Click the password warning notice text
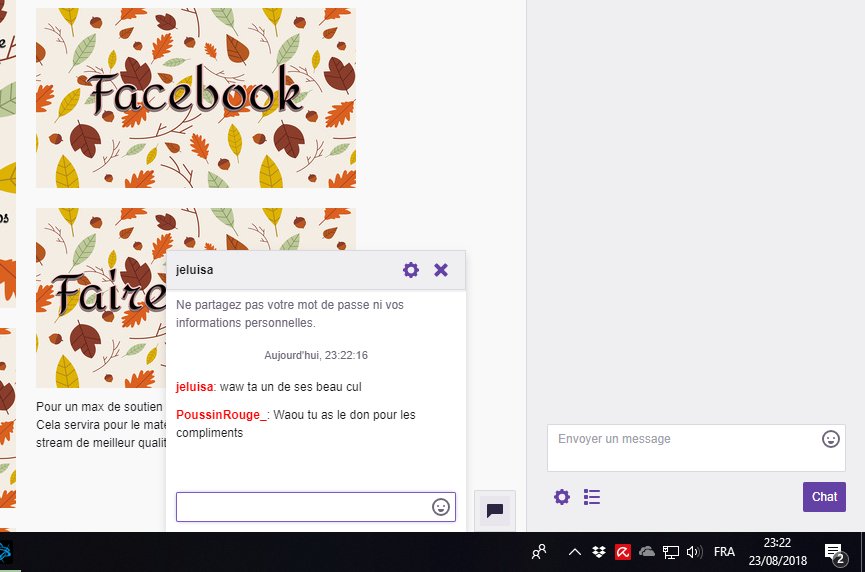865x572 pixels. [290, 313]
